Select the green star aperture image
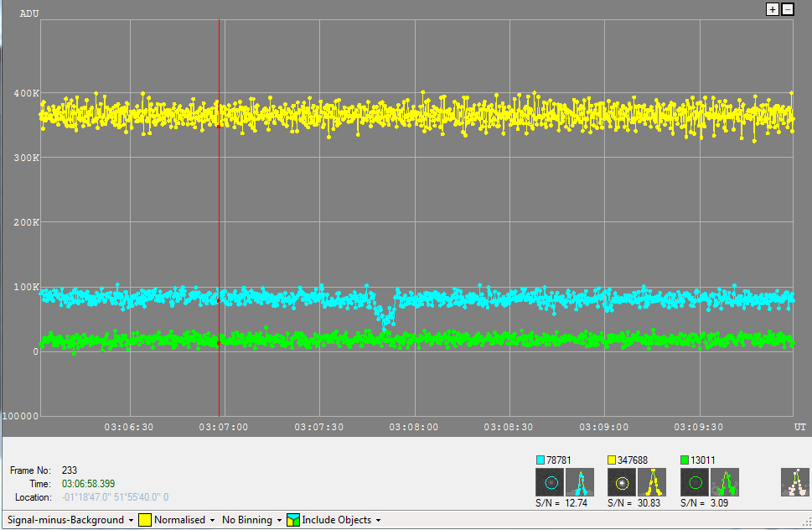 pyautogui.click(x=693, y=482)
